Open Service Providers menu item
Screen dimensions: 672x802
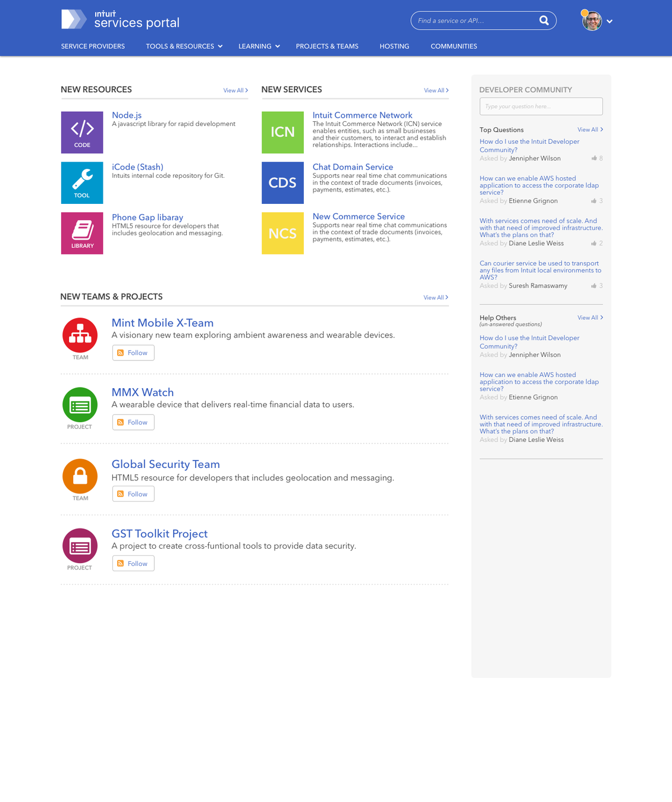93,46
